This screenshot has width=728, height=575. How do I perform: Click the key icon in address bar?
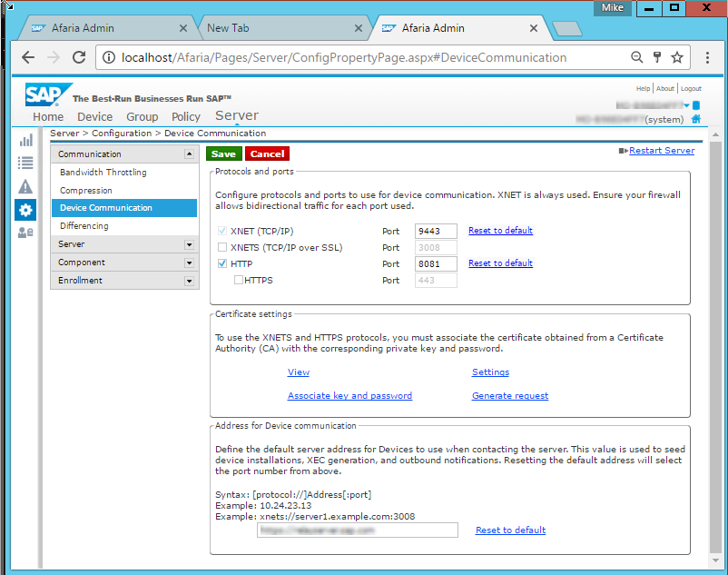(x=657, y=57)
